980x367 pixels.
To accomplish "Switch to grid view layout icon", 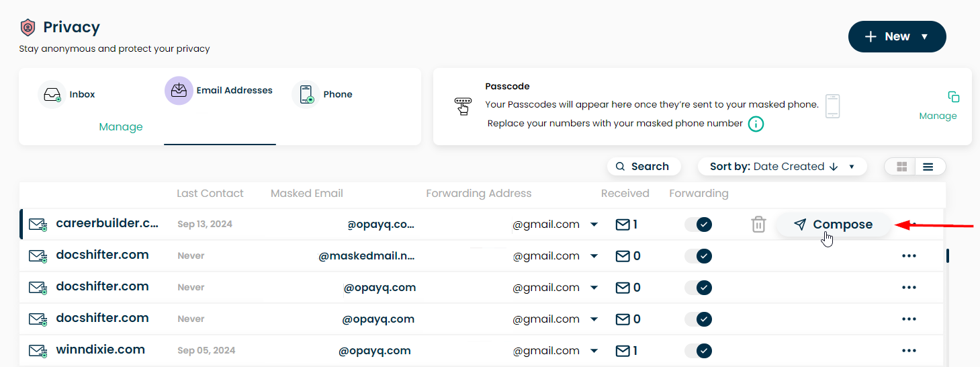I will click(901, 167).
